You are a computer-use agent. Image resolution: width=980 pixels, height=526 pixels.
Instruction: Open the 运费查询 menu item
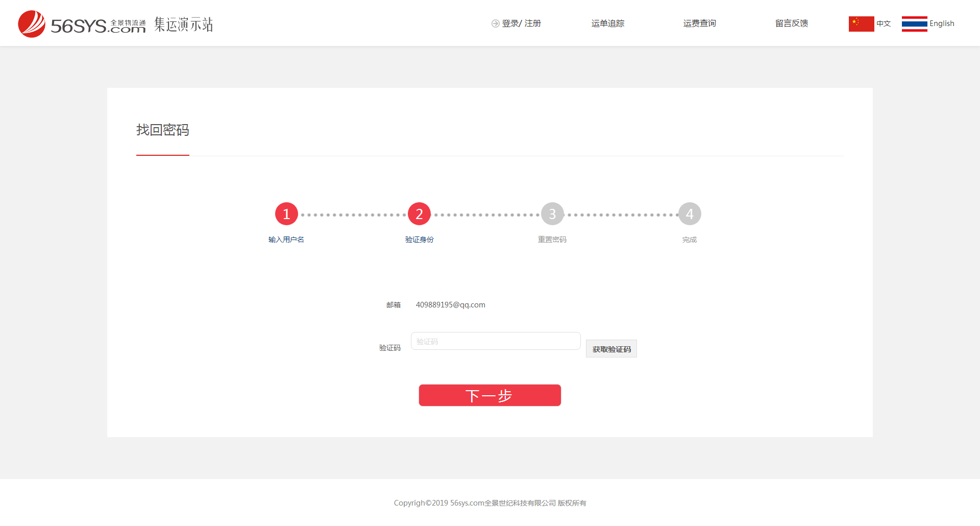pyautogui.click(x=699, y=23)
